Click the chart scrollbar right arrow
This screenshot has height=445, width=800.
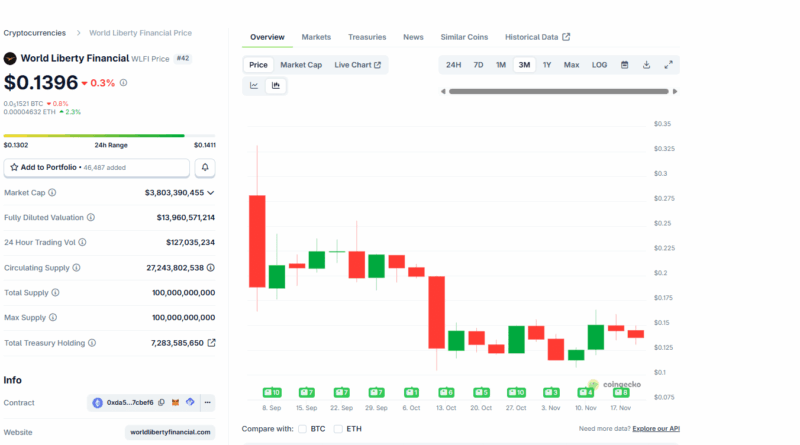click(675, 92)
